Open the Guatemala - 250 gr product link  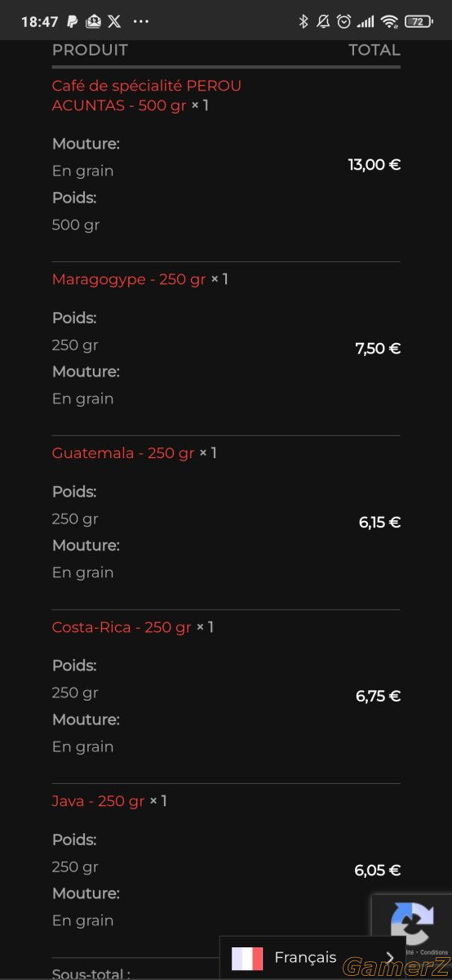[123, 453]
